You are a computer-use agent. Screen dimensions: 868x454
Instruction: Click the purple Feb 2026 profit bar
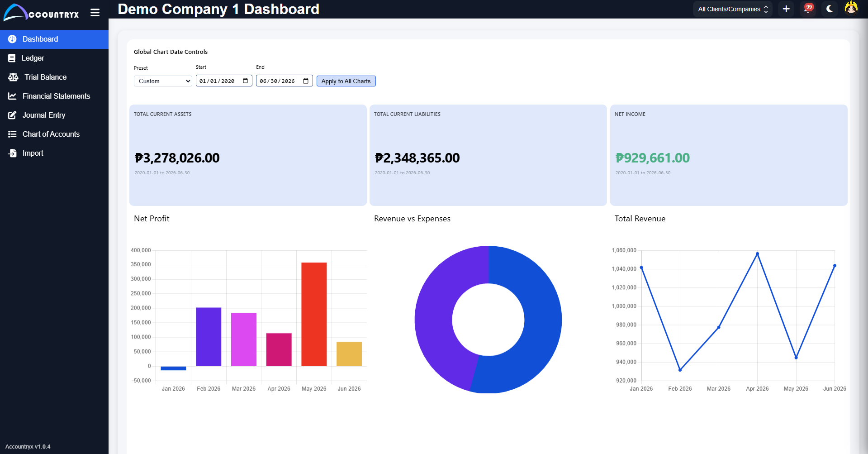pyautogui.click(x=209, y=337)
